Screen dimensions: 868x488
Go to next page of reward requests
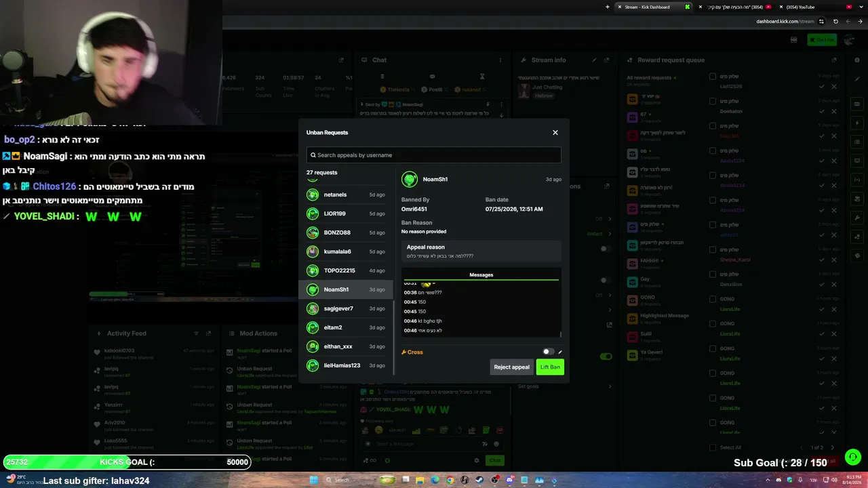pyautogui.click(x=833, y=447)
